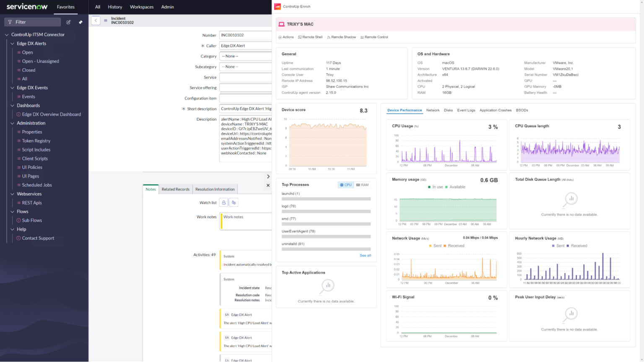Screen dimensions: 644x362
Task: Toggle CPU mode in Top Processes
Action: click(x=345, y=184)
